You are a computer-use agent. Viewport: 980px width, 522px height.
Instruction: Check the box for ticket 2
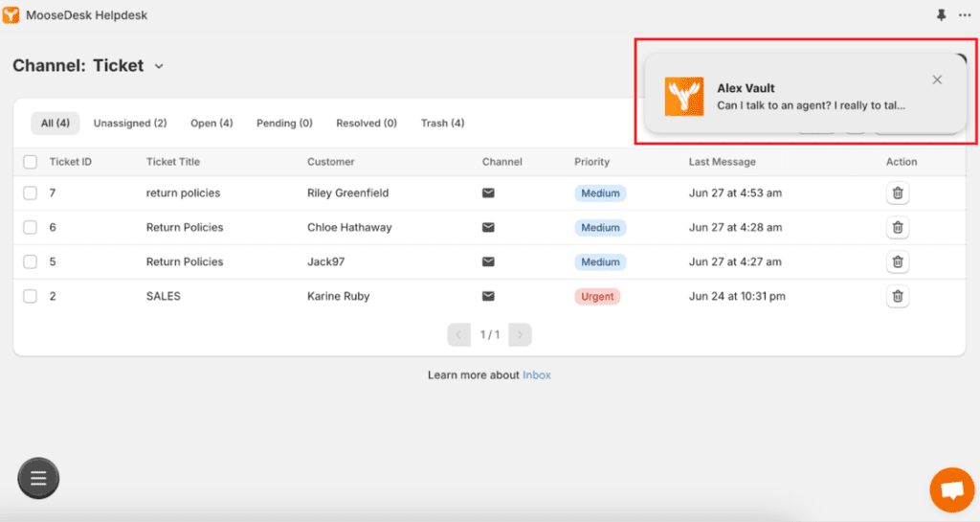[30, 296]
